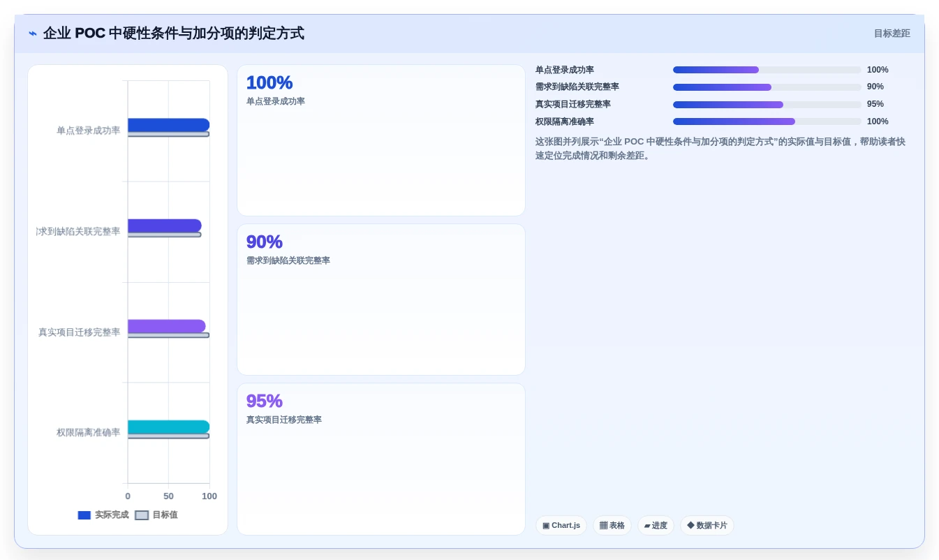Open the 100% 单点登录成功率 data card

[x=381, y=140]
